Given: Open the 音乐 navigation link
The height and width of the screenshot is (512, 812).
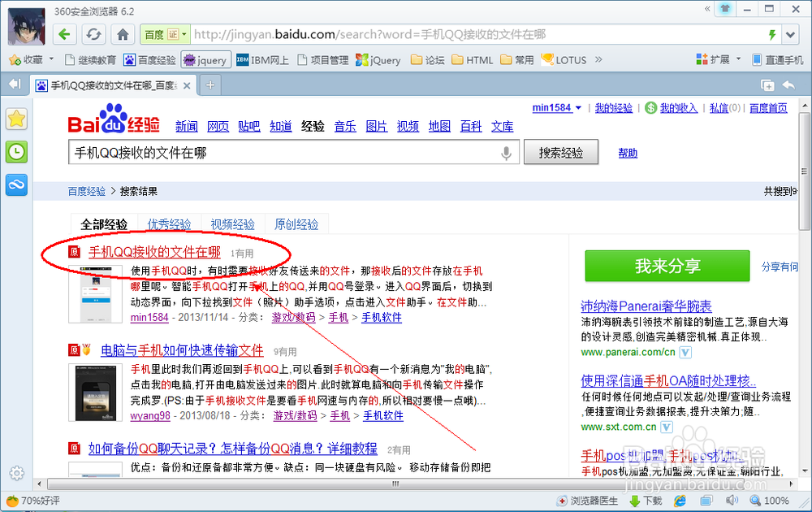Looking at the screenshot, I should 345,126.
